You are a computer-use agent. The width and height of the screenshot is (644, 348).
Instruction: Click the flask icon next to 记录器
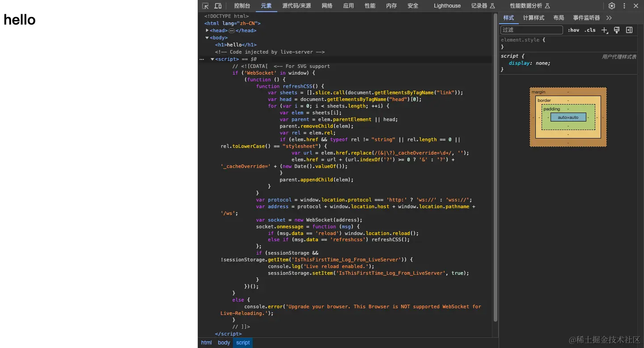click(492, 6)
